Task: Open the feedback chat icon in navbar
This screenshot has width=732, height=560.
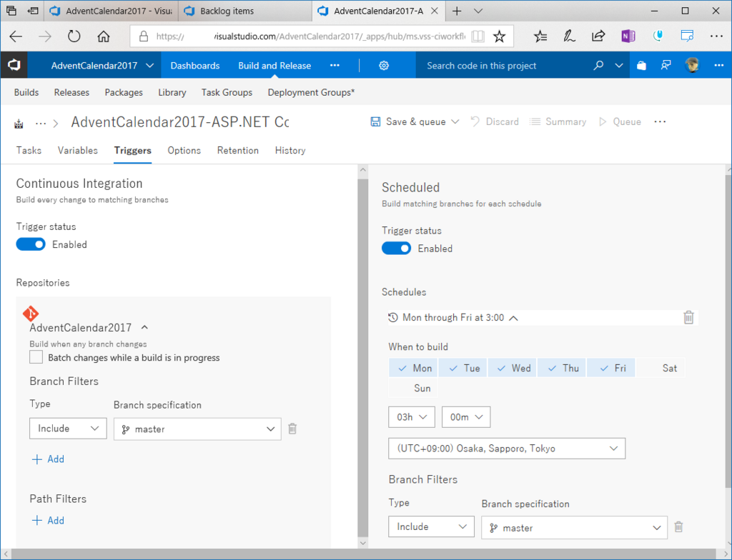Action: point(666,66)
